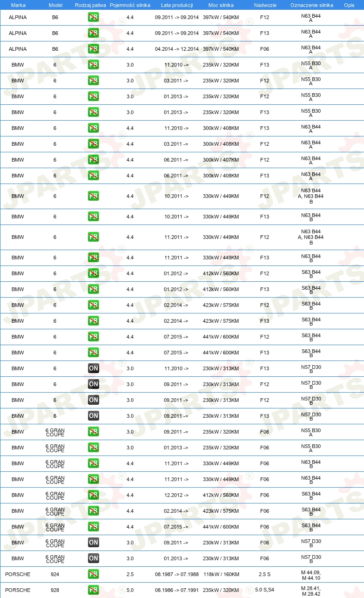Click 6 GRAN COUPE in the 12.2012 row
The height and width of the screenshot is (598, 364).
(x=55, y=496)
